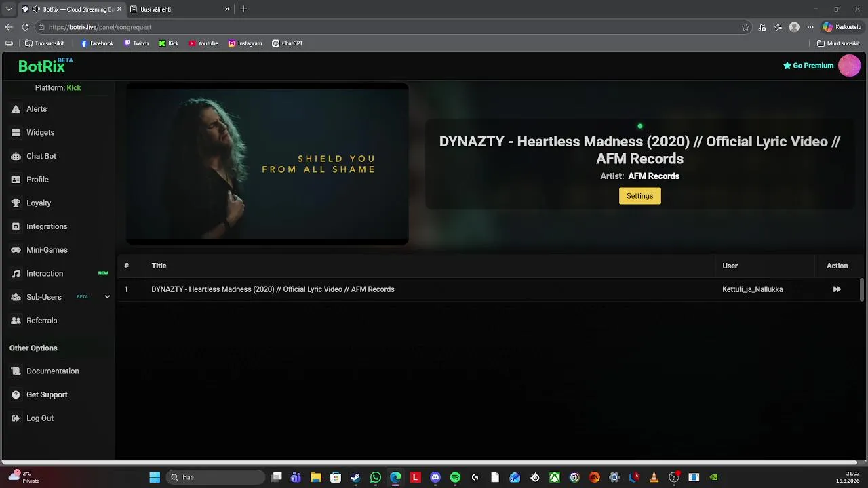
Task: Open VLC media player from taskbar
Action: [654, 477]
